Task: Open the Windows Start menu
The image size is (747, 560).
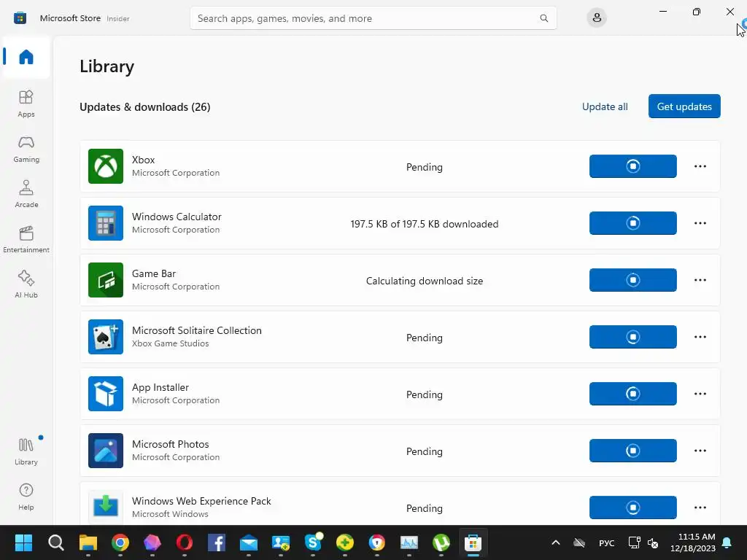Action: (x=23, y=542)
